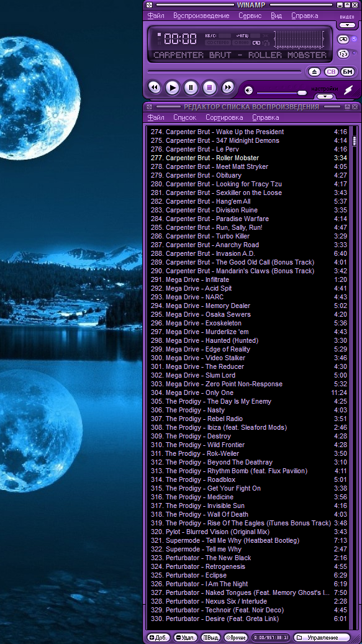Toggle playlist editor windowshade button
362x644 pixels.
pyautogui.click(x=347, y=107)
